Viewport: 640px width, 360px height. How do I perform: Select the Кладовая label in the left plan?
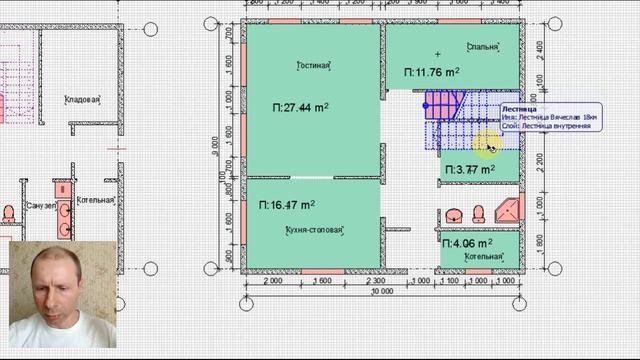(x=82, y=100)
